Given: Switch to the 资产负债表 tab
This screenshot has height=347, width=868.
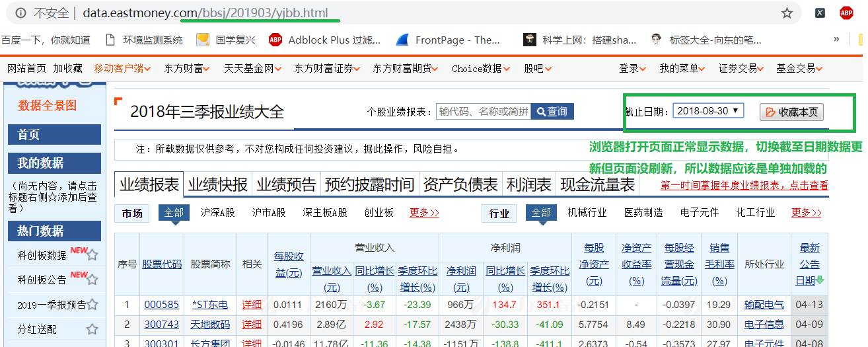Looking at the screenshot, I should 460,184.
